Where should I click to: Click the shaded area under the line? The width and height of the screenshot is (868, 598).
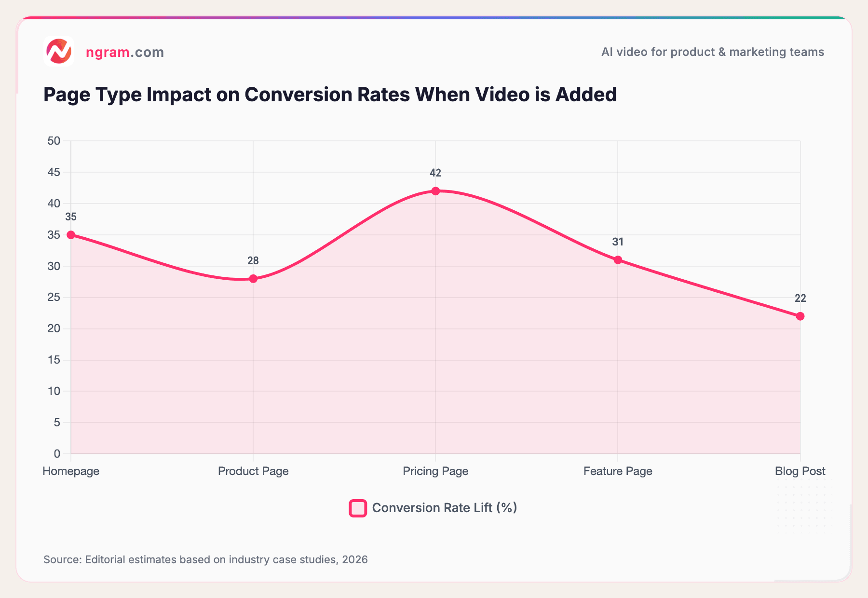click(x=434, y=386)
